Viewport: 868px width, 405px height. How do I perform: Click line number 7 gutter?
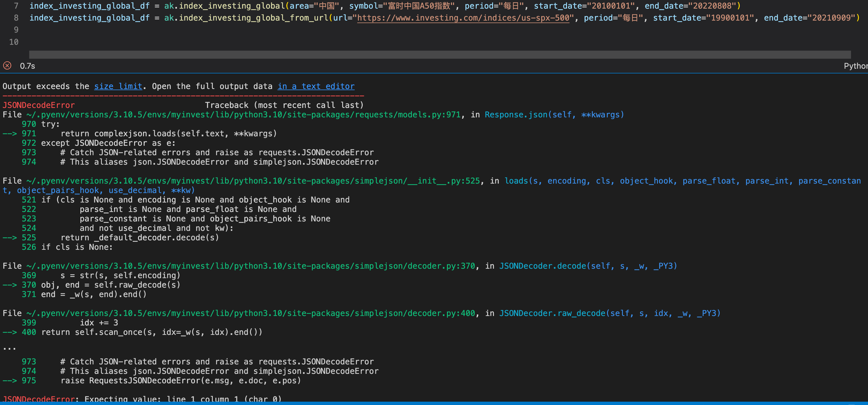(16, 5)
